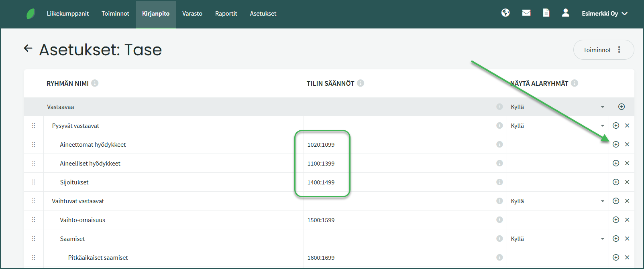Open the Kirjanpito tab
The height and width of the screenshot is (269, 644).
coord(156,14)
